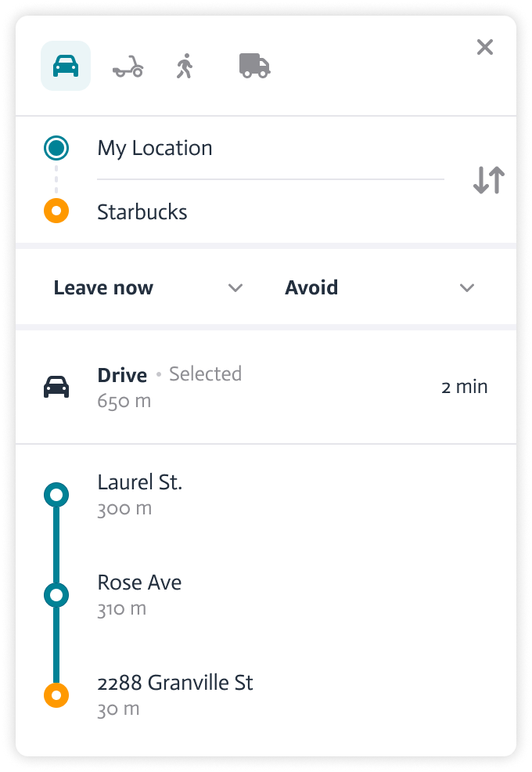Click the teal route progress line

(x=56, y=544)
